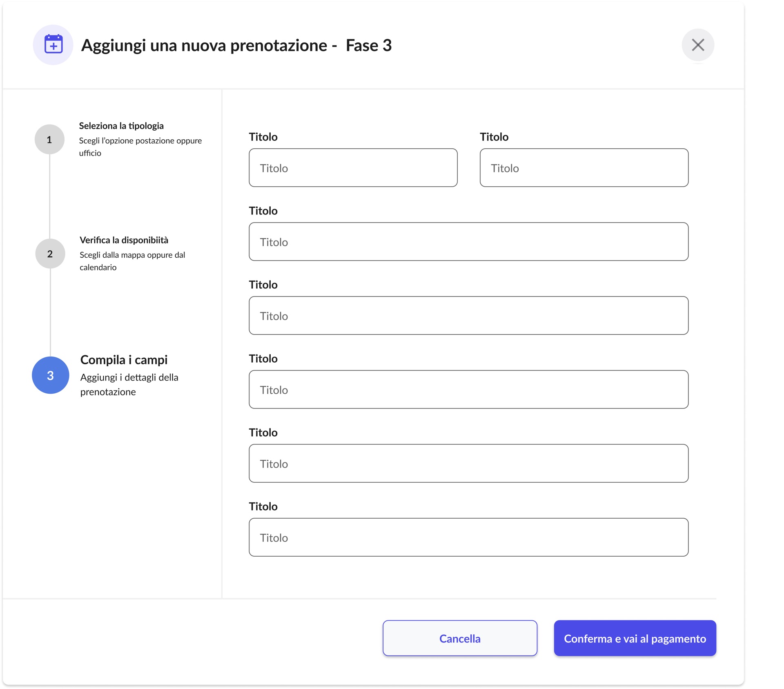
Task: Focus the first full-width Titolo field
Action: 468,241
